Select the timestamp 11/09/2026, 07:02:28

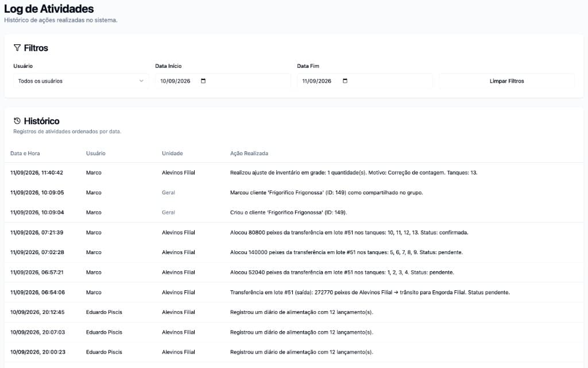point(37,252)
